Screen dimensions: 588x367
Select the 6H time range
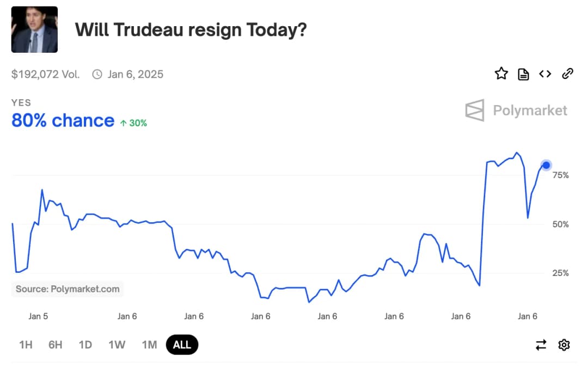pos(55,345)
